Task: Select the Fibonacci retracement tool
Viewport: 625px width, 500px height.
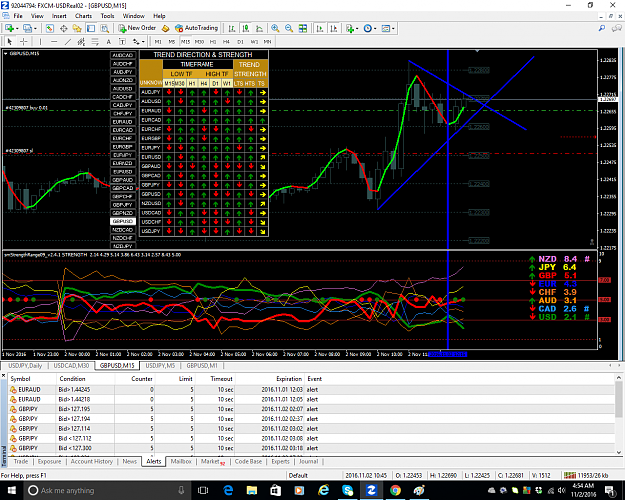Action: (95, 41)
